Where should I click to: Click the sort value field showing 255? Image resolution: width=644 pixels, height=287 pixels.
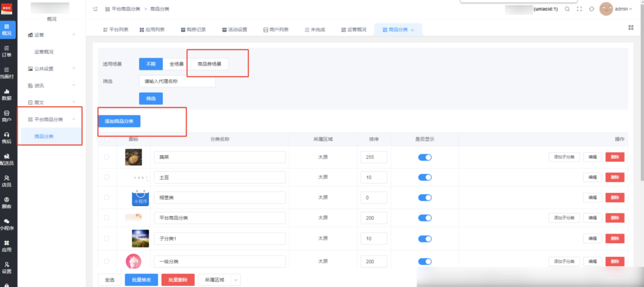pyautogui.click(x=374, y=157)
